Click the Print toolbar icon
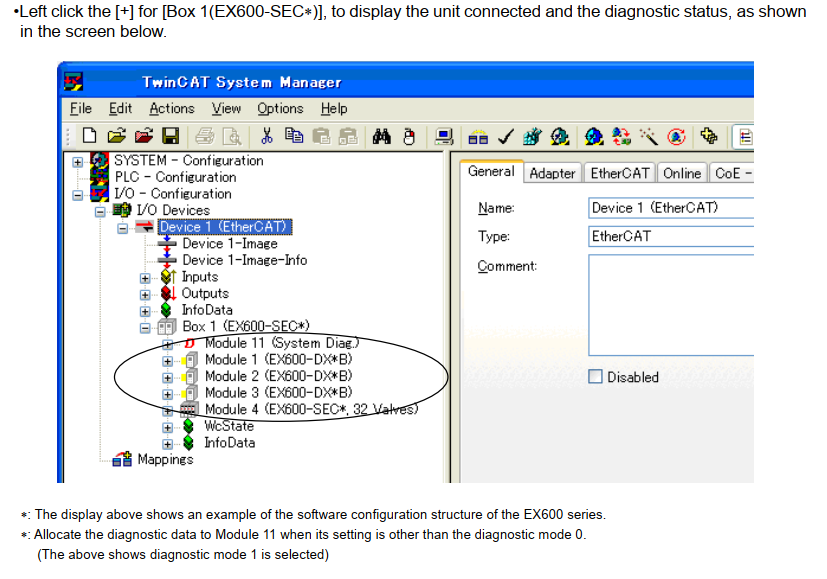The image size is (827, 579). coord(205,137)
